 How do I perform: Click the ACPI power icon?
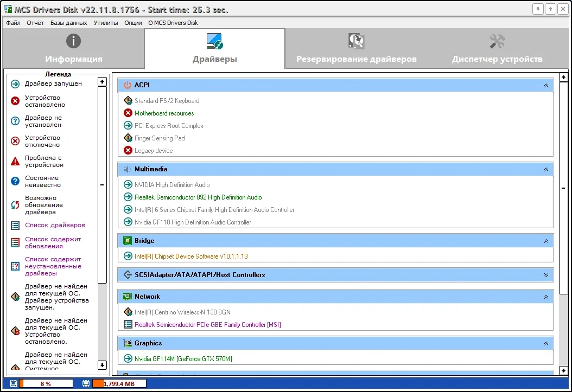(128, 85)
